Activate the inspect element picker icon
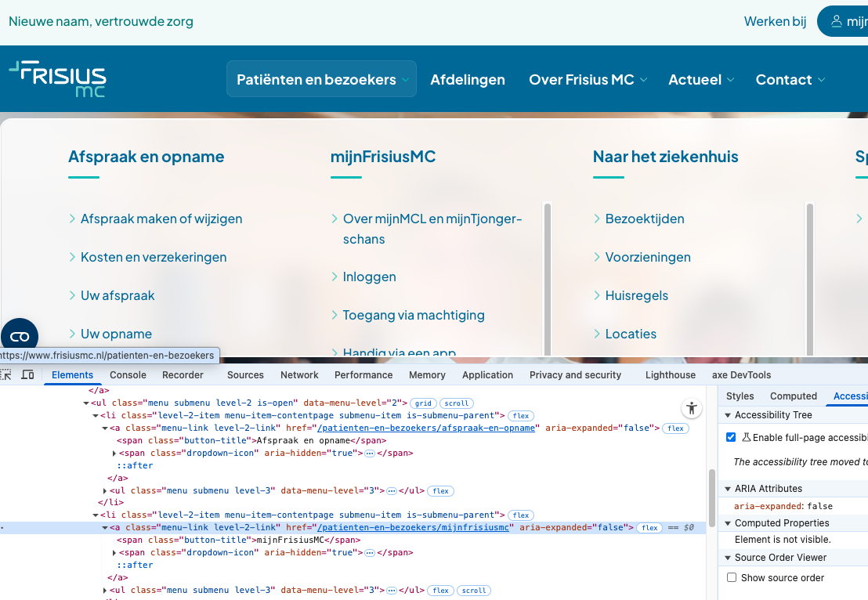The height and width of the screenshot is (600, 868). [x=6, y=374]
